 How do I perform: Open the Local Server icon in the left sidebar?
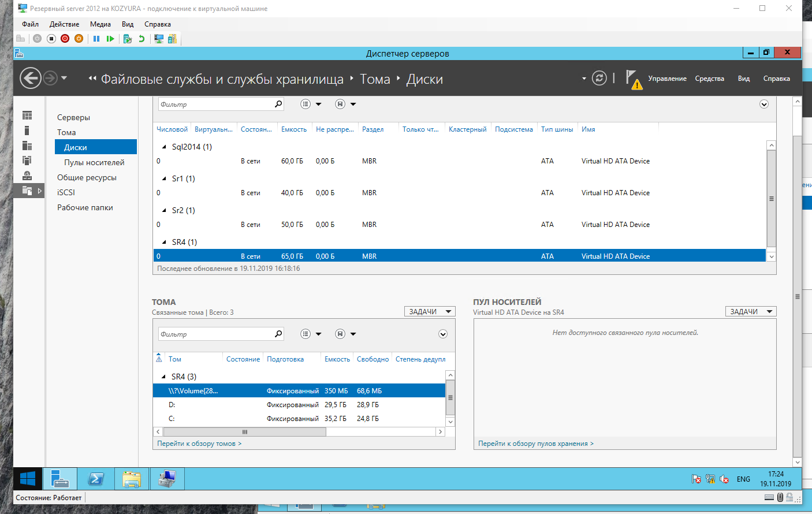click(x=27, y=131)
